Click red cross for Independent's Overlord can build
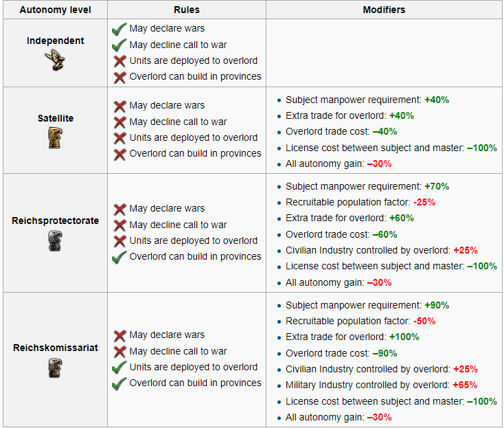This screenshot has height=428, width=504. 119,77
